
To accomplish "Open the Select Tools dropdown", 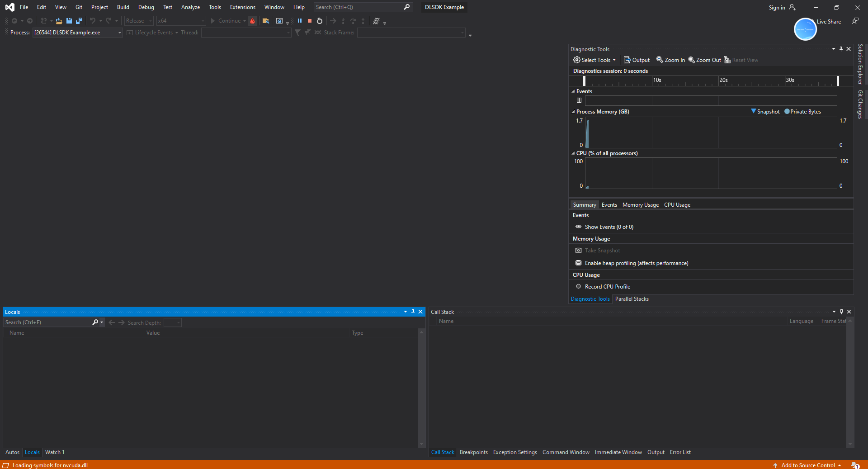I will pyautogui.click(x=594, y=60).
